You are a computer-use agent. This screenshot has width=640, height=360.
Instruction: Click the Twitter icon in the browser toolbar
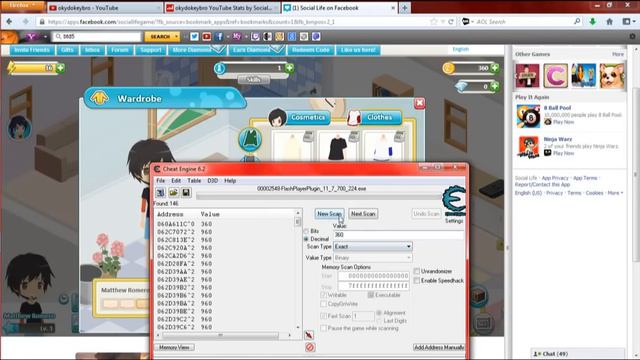tap(194, 37)
